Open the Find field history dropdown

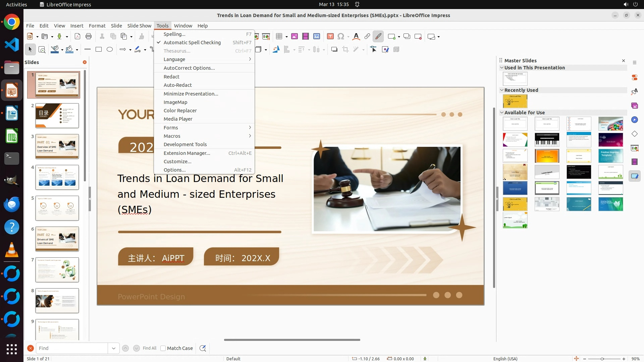pos(114,348)
